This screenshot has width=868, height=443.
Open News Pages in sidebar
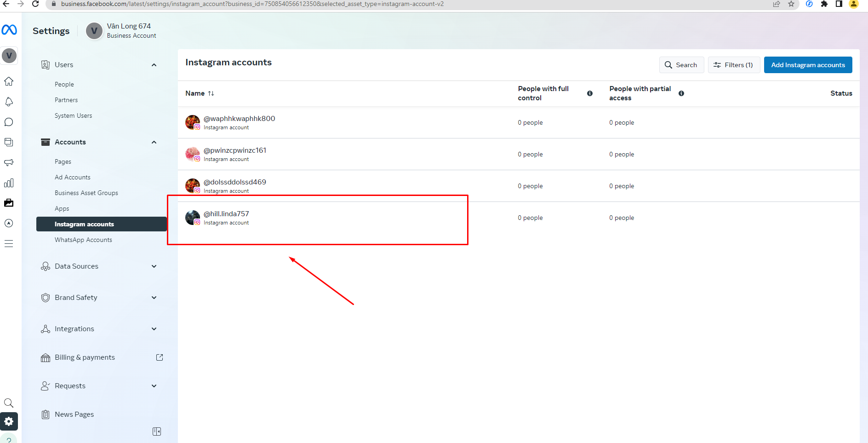pos(74,414)
